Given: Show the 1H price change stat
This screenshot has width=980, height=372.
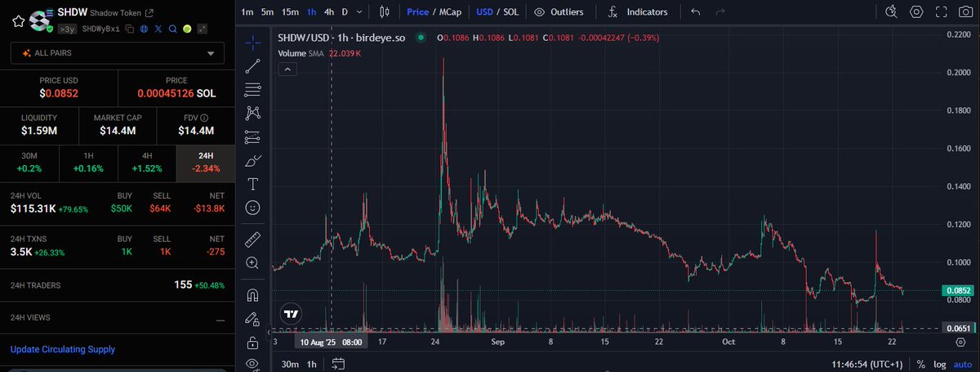Looking at the screenshot, I should (x=88, y=164).
